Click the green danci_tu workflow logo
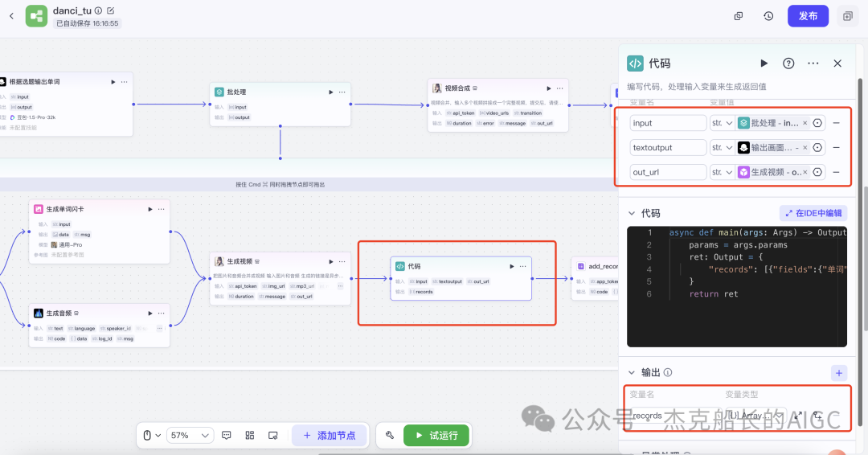 (x=36, y=16)
